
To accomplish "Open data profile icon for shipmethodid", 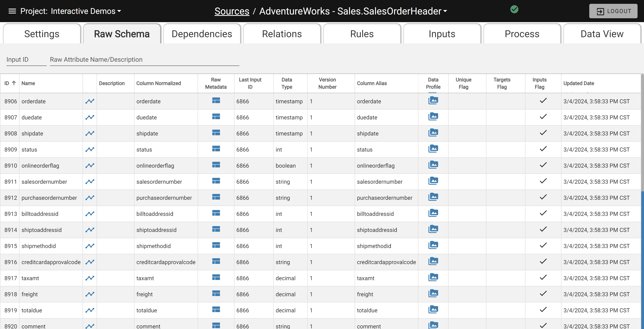I will (433, 245).
